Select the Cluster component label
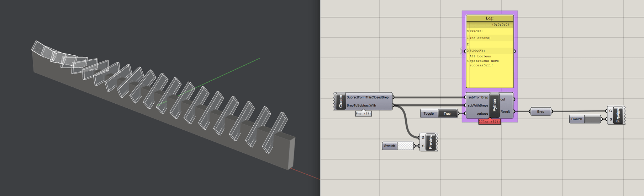Image resolution: width=644 pixels, height=196 pixels. [341, 101]
